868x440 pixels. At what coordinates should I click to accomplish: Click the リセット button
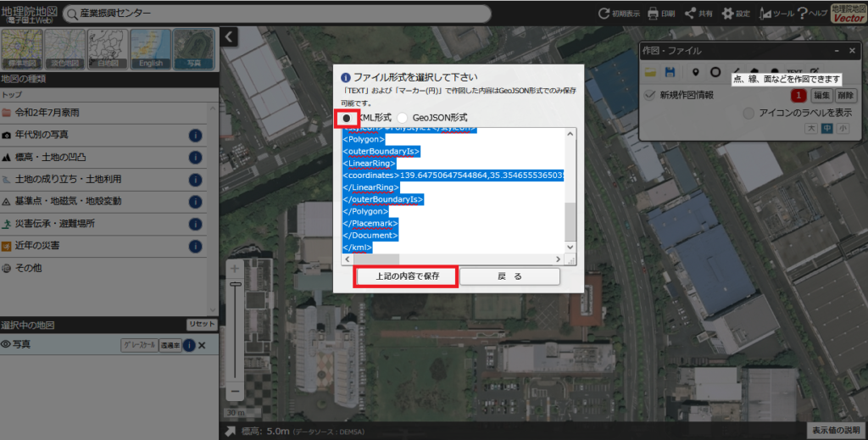pyautogui.click(x=202, y=325)
